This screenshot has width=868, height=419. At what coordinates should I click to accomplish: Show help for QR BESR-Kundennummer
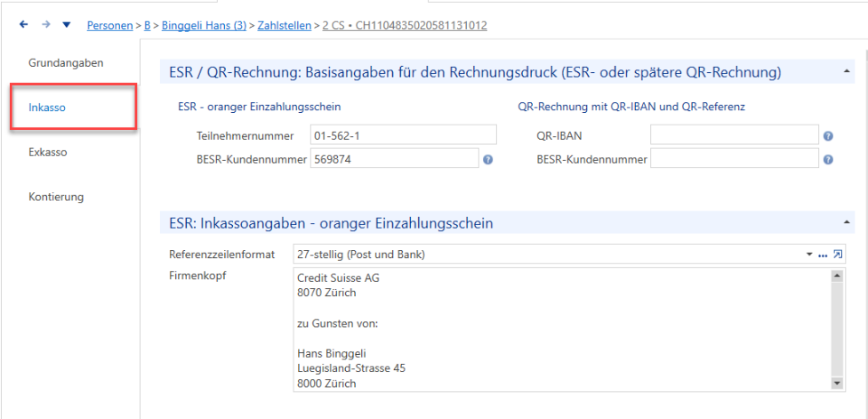coord(828,159)
